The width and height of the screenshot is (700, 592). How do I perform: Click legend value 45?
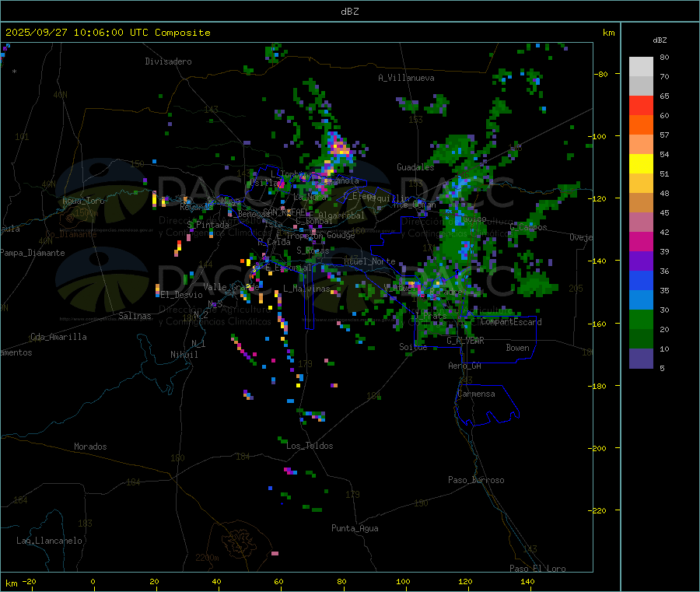click(x=664, y=213)
